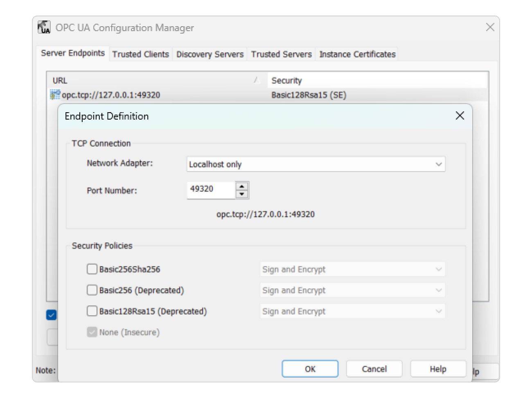Click the Port Number input field
Image resolution: width=532 pixels, height=398 pixels.
(x=210, y=189)
